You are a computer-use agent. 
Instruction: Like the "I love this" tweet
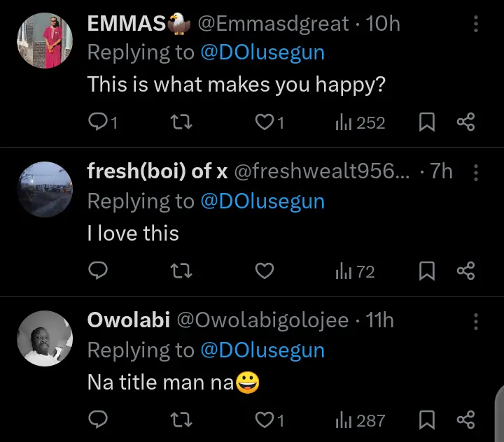pyautogui.click(x=265, y=271)
